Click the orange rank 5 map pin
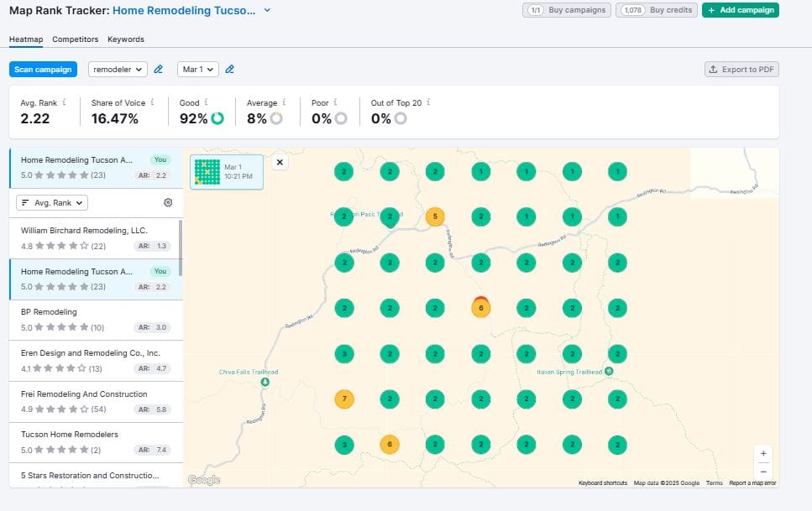 pyautogui.click(x=435, y=216)
